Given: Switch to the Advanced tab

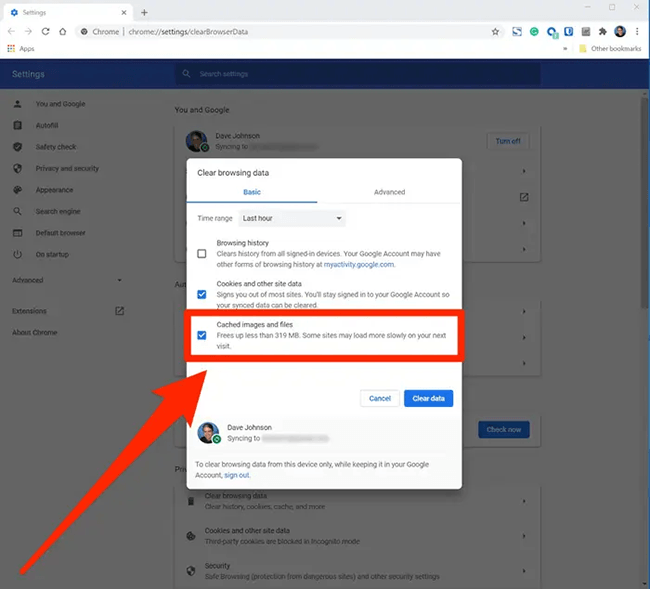Looking at the screenshot, I should click(389, 192).
